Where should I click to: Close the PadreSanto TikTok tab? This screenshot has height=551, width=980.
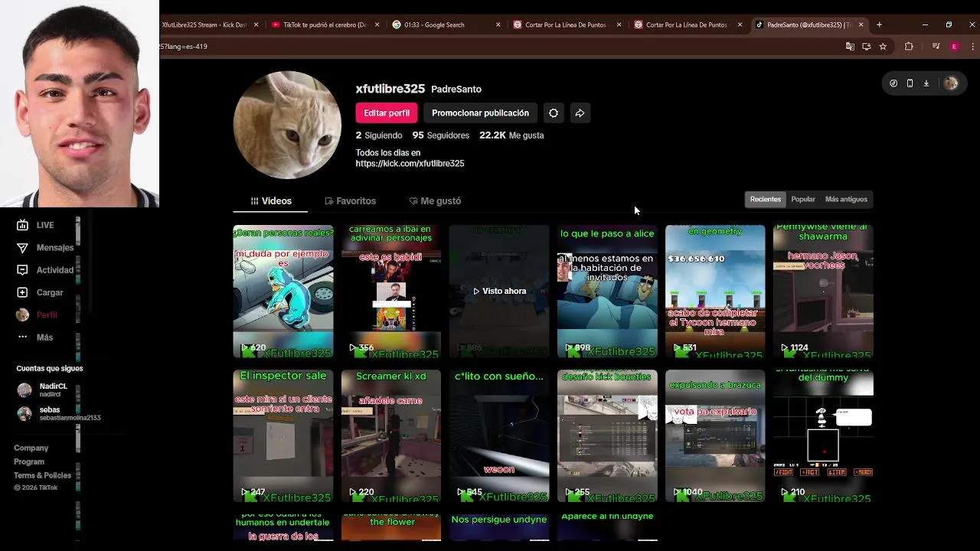tap(861, 24)
